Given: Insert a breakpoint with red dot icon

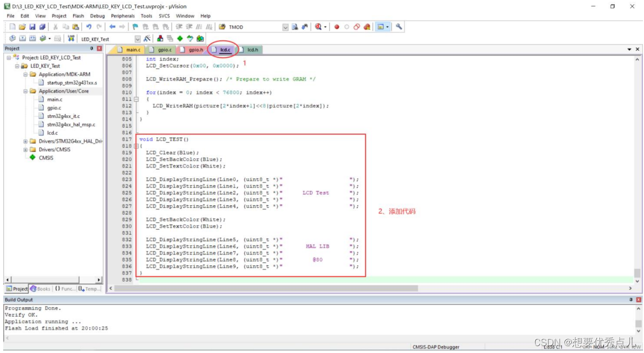Looking at the screenshot, I should tap(337, 27).
